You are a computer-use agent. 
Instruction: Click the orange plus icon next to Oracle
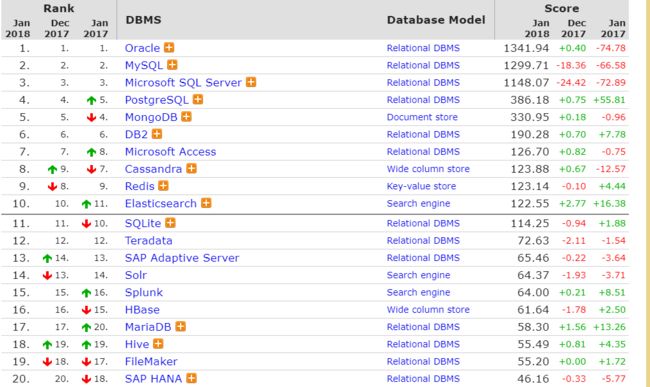(x=169, y=48)
